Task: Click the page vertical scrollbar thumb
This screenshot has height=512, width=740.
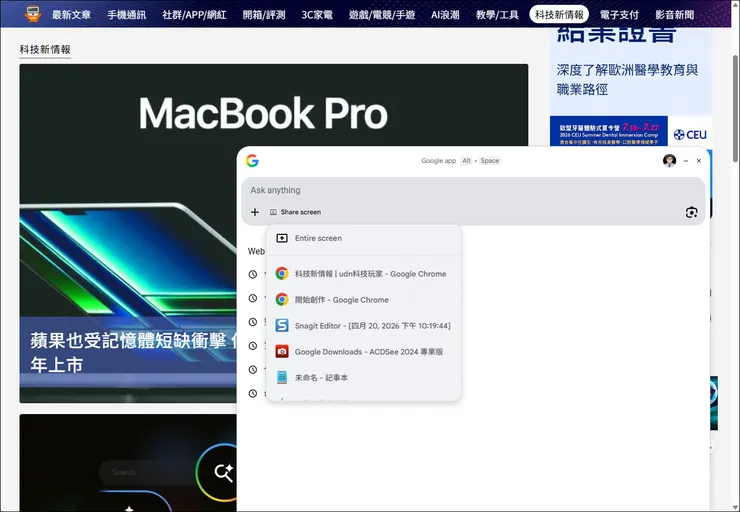Action: [x=735, y=109]
